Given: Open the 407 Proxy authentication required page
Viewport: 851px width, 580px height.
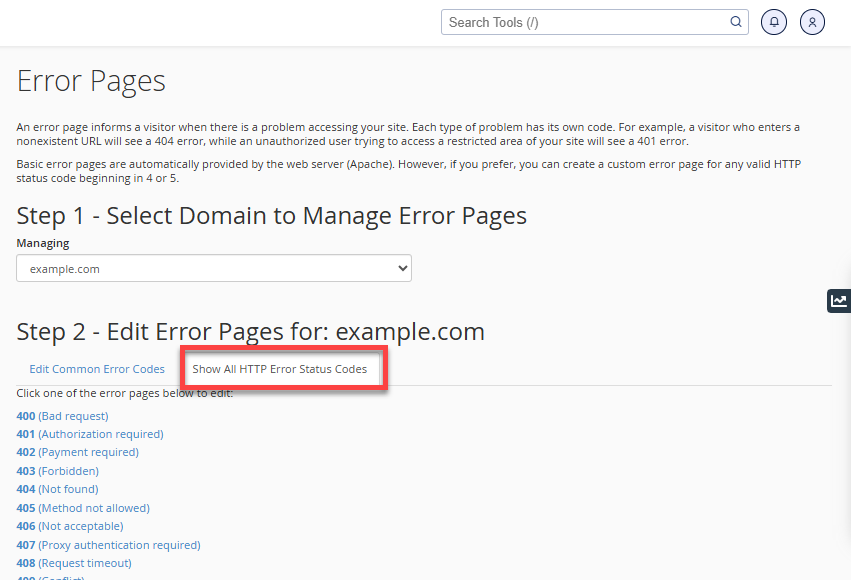Looking at the screenshot, I should (108, 545).
